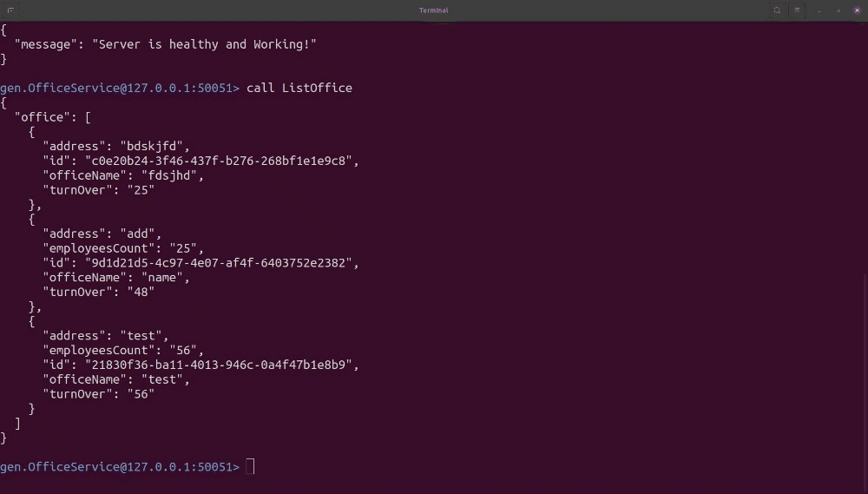Click the id starting with c0e20b24

click(220, 161)
